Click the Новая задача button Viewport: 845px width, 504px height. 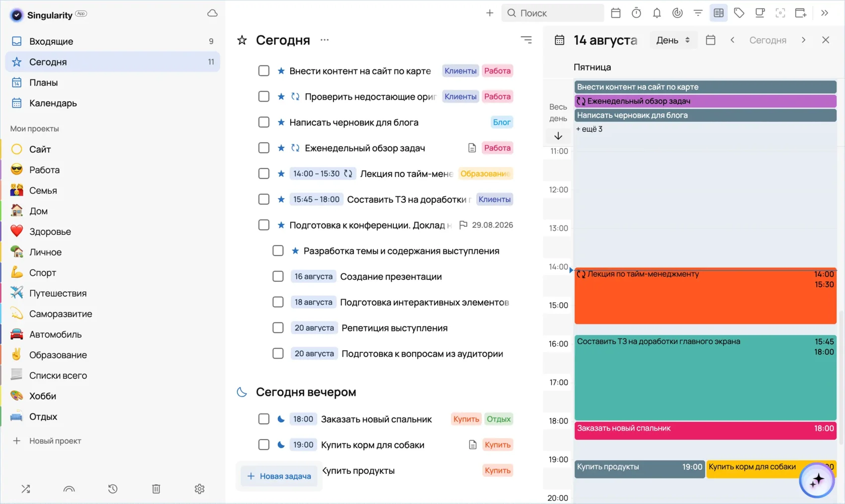tap(279, 476)
